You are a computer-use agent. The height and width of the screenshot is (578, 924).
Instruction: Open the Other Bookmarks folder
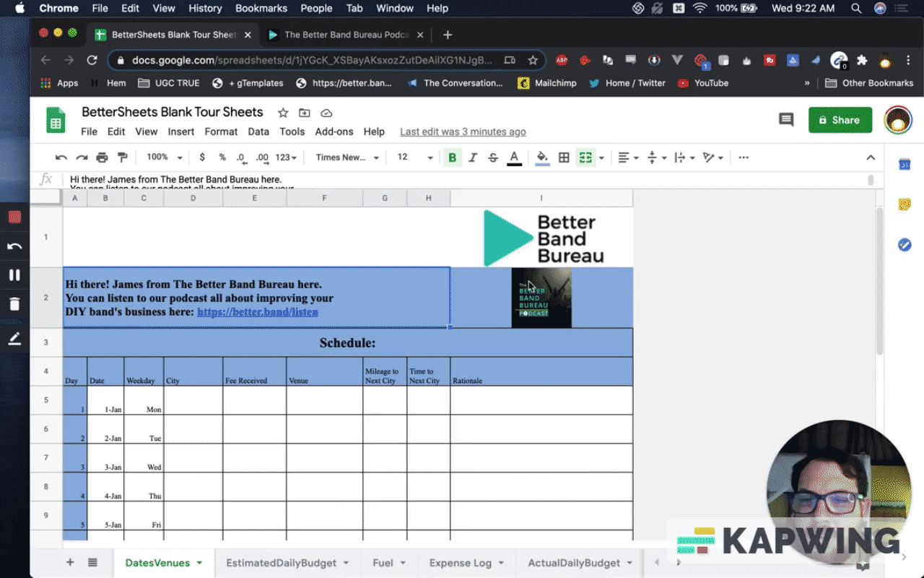tap(869, 83)
